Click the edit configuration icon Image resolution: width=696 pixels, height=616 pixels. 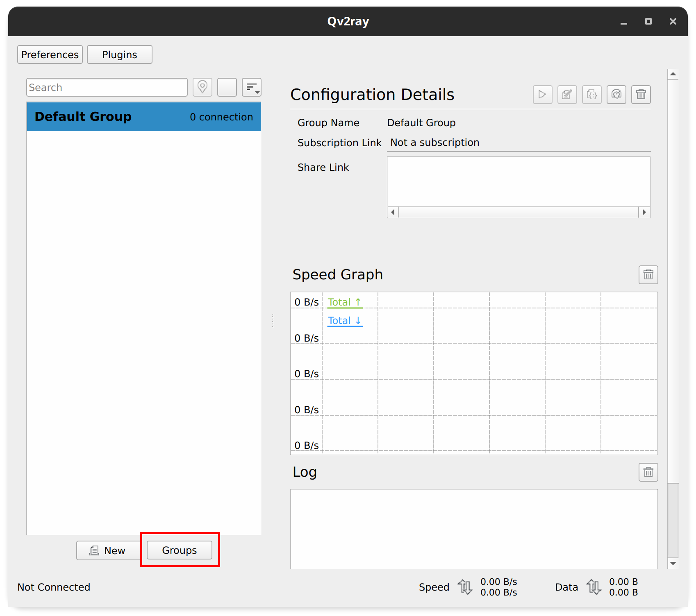click(567, 95)
